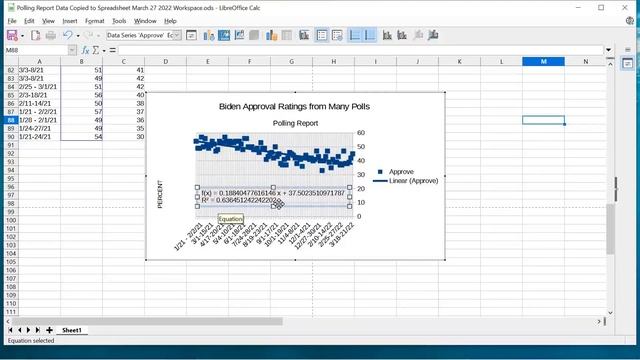Click the vertical scrollbar down arrow
The width and height of the screenshot is (640, 360).
(x=610, y=313)
